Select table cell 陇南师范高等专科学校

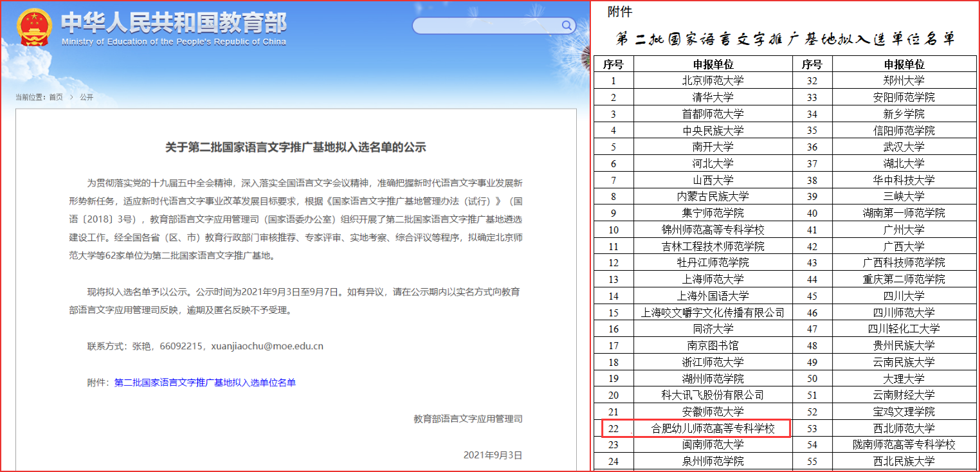pos(904,444)
